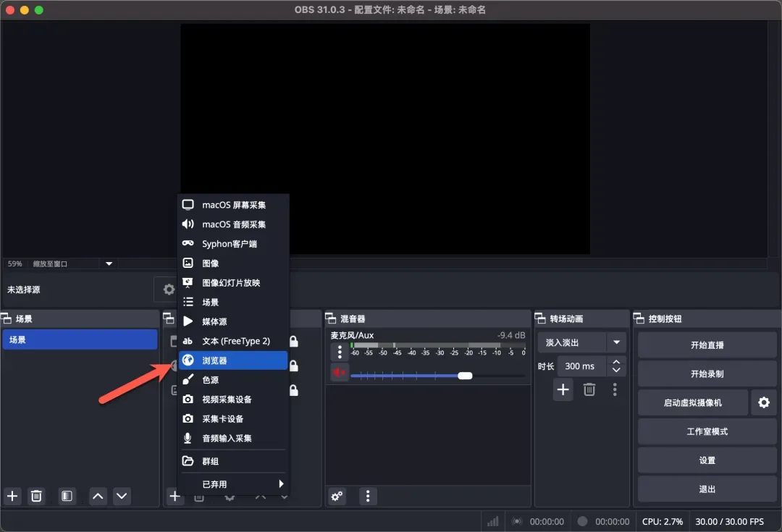Open transition properties three-dot menu

pyautogui.click(x=615, y=389)
